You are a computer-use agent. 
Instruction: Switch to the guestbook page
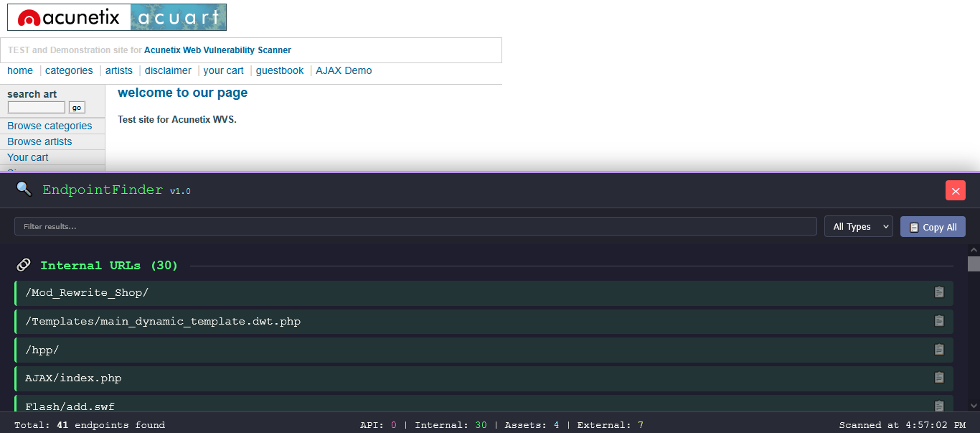pyautogui.click(x=279, y=70)
